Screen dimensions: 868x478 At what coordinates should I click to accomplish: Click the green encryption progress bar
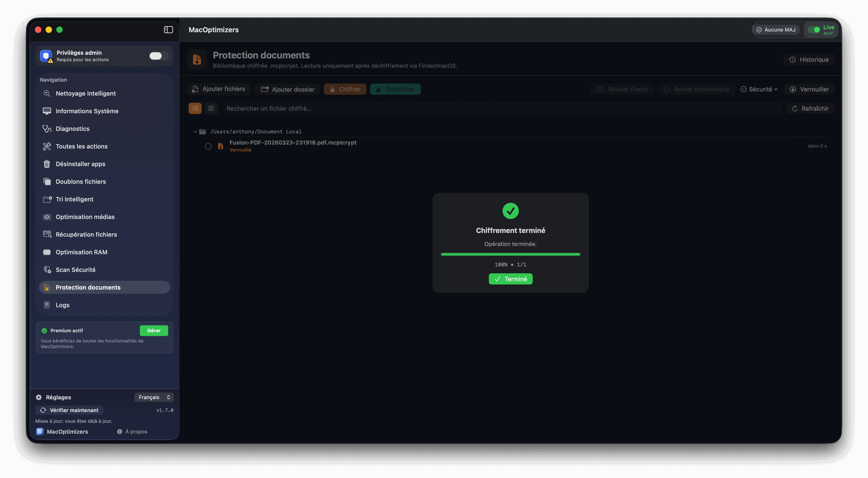point(510,255)
